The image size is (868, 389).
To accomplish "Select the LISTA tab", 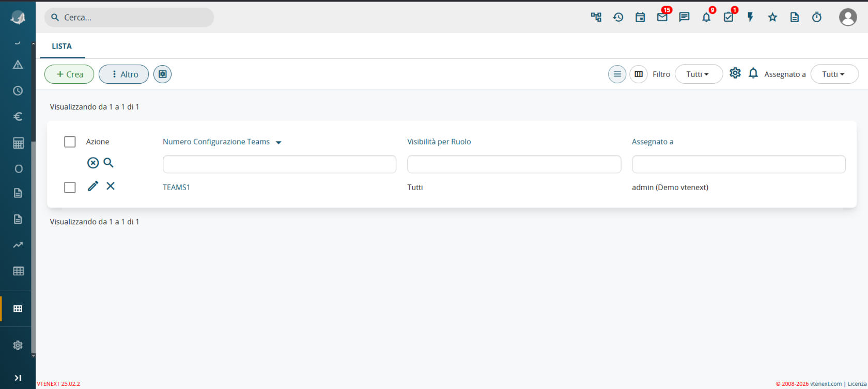I will (62, 46).
